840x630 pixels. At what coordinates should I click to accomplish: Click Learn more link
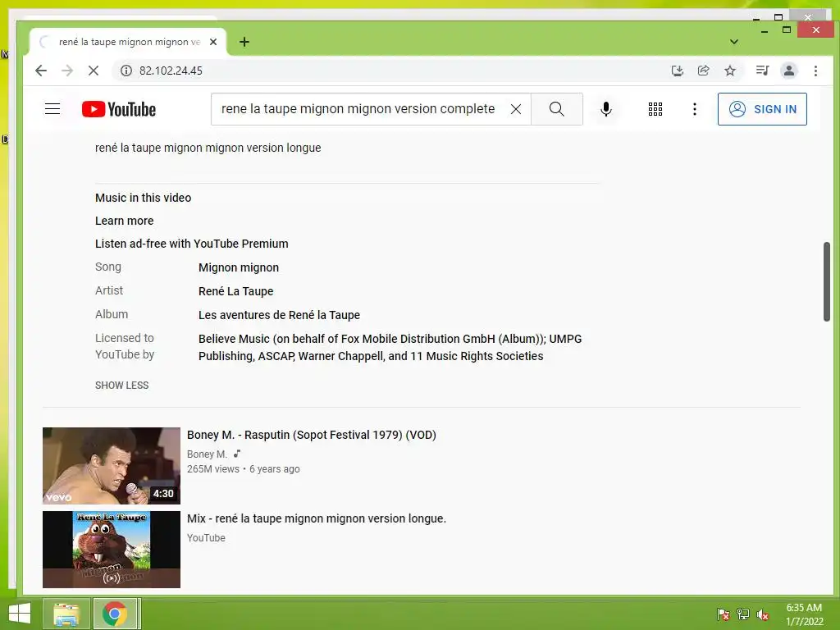coord(125,221)
